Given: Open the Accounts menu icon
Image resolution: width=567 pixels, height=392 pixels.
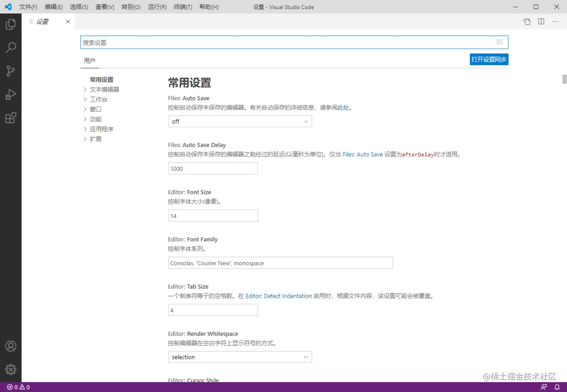Looking at the screenshot, I should point(11,346).
